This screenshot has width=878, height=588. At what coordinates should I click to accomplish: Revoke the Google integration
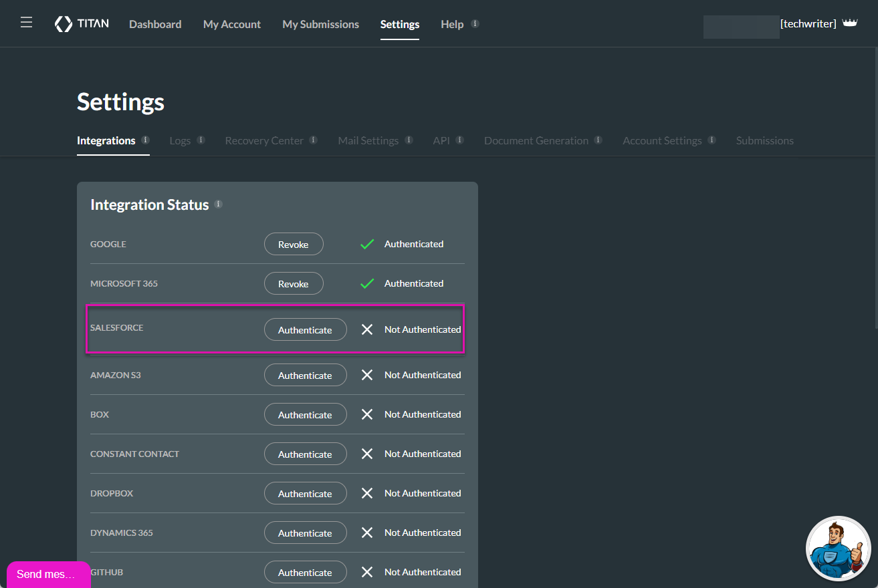pyautogui.click(x=294, y=244)
